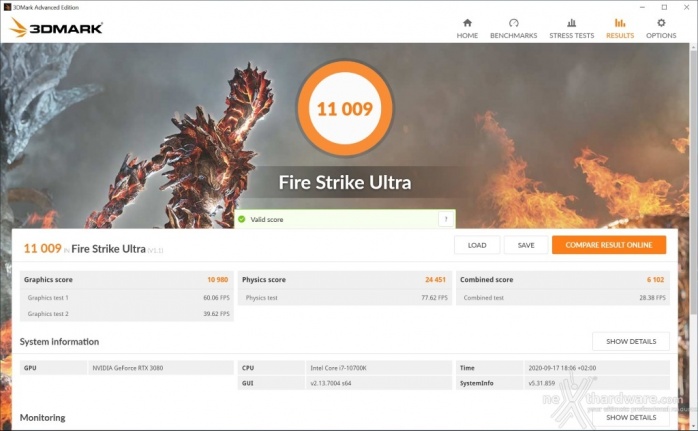Click the Valid score text
The height and width of the screenshot is (431, 698).
click(x=267, y=220)
